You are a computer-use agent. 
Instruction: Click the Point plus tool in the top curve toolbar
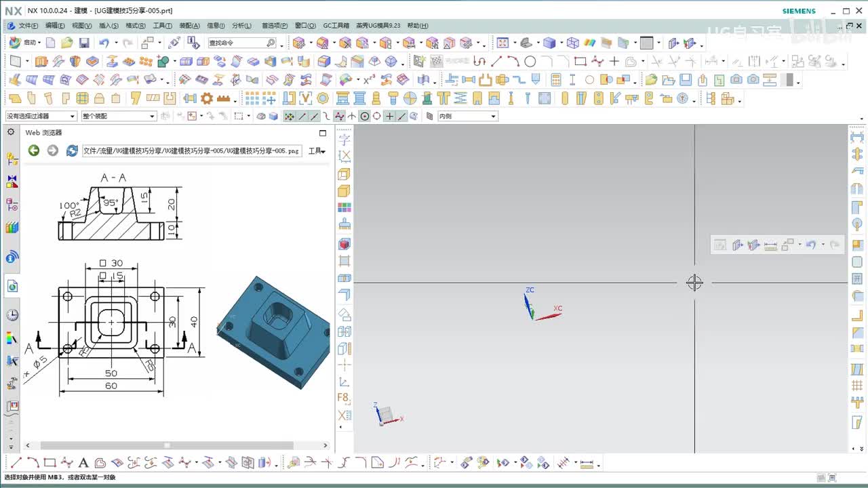pyautogui.click(x=614, y=61)
